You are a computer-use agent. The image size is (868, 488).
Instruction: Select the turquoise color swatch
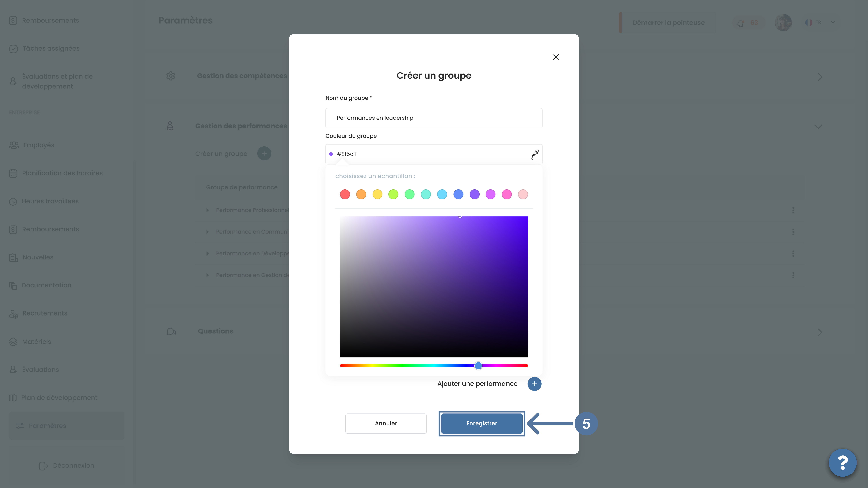coord(426,194)
